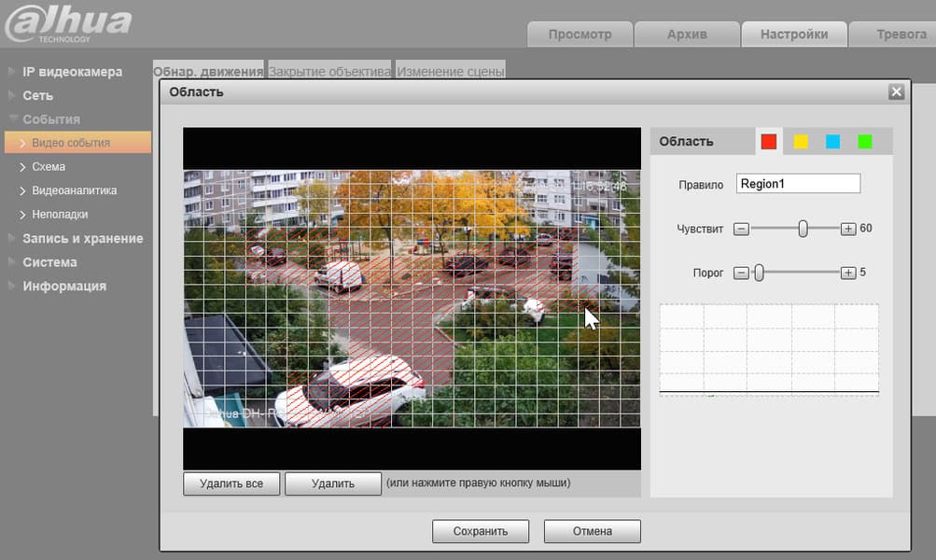The image size is (936, 560).
Task: Click the sensitivity slider handle
Action: (803, 229)
